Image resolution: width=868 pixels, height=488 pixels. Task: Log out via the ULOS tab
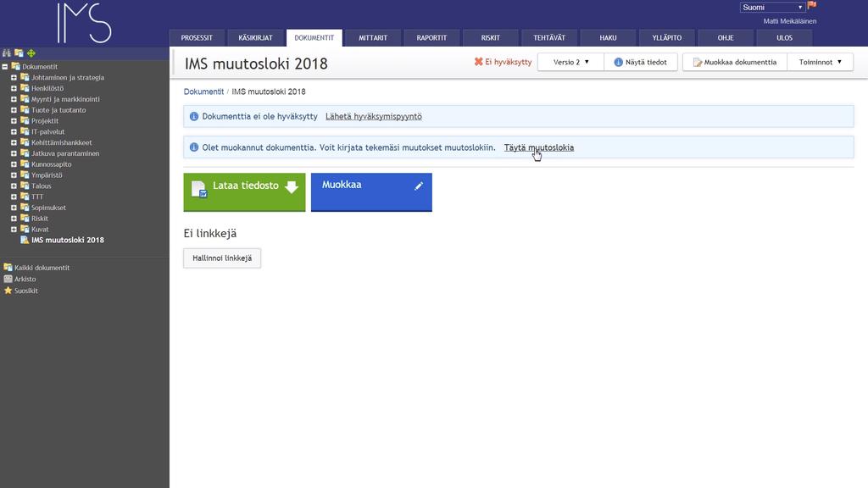click(784, 37)
